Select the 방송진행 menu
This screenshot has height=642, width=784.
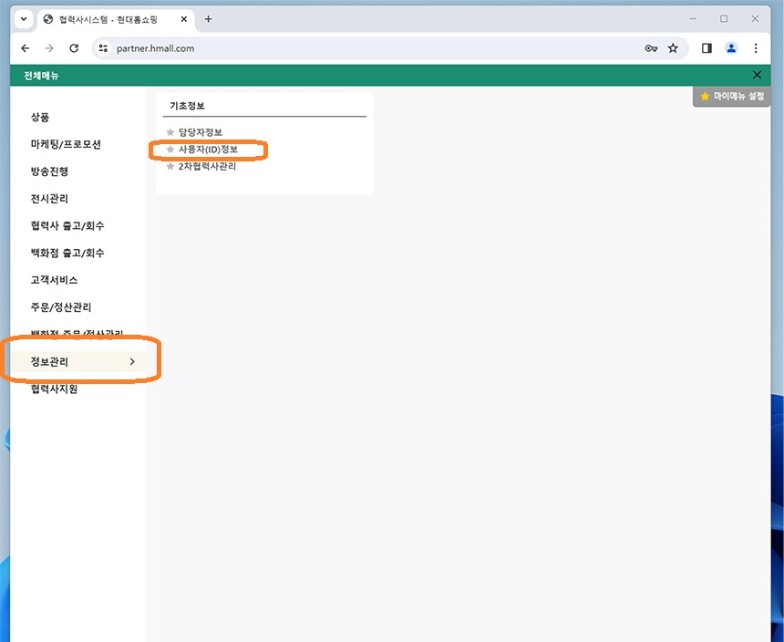pyautogui.click(x=50, y=171)
